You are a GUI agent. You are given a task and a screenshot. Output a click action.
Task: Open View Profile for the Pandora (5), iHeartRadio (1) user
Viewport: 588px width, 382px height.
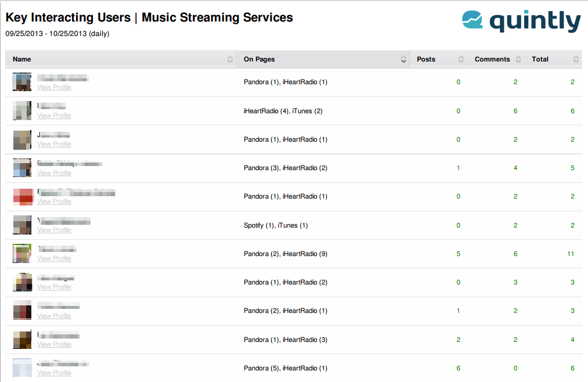[54, 373]
